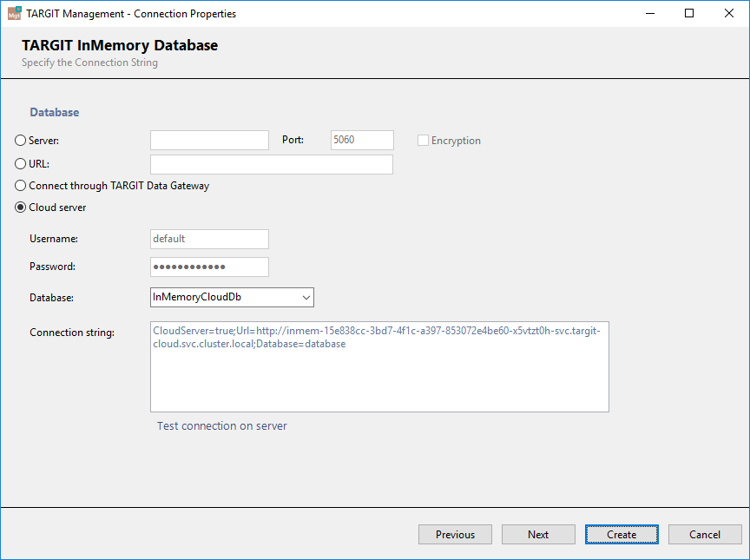Maximize the Connection Properties window
Image resolution: width=750 pixels, height=560 pixels.
[689, 13]
